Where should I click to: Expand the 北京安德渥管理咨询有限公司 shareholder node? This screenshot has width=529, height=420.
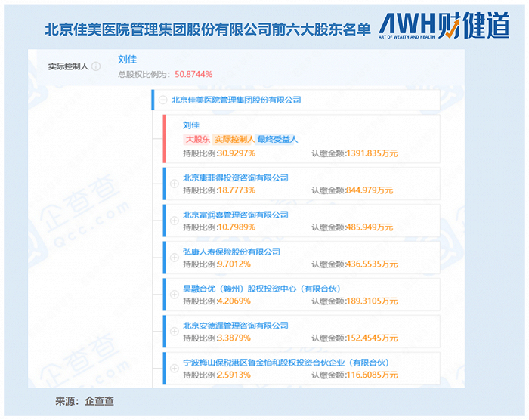click(174, 332)
